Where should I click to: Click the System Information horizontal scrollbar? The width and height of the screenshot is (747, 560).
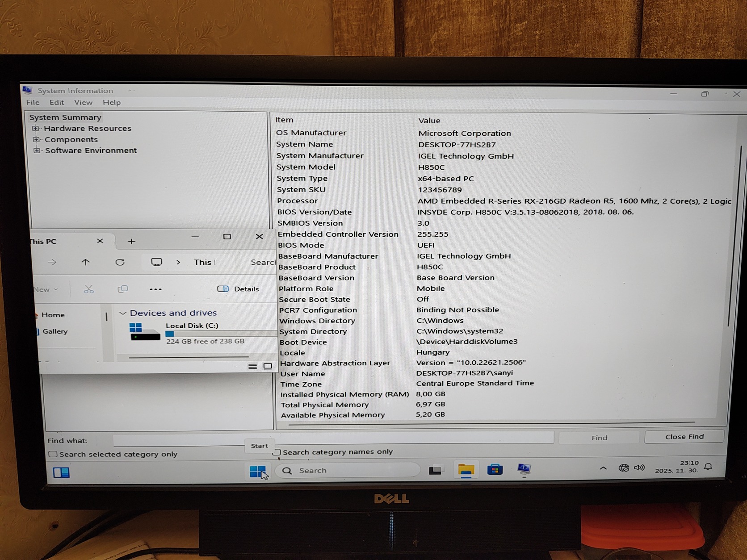point(491,423)
